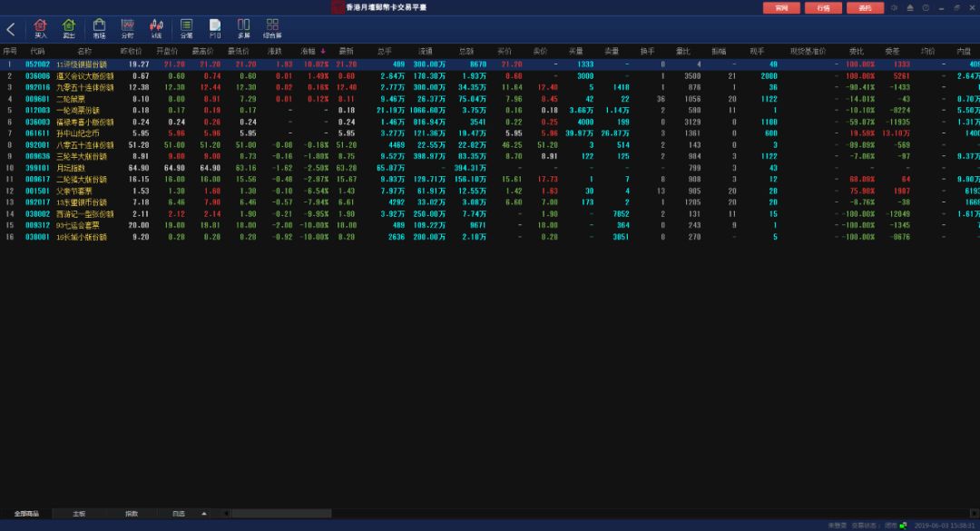This screenshot has height=531, width=980.
Task: Click the horizontal scrollbar left arrow
Action: coord(226,514)
